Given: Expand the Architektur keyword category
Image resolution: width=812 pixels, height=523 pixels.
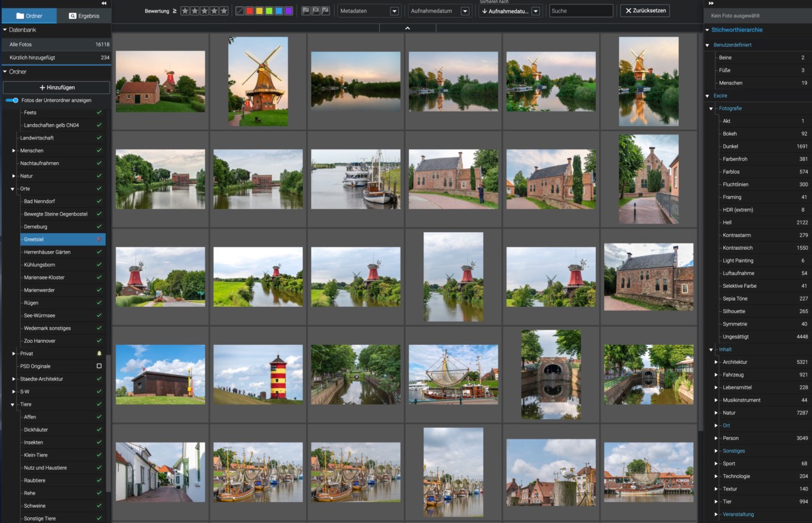Looking at the screenshot, I should (716, 362).
